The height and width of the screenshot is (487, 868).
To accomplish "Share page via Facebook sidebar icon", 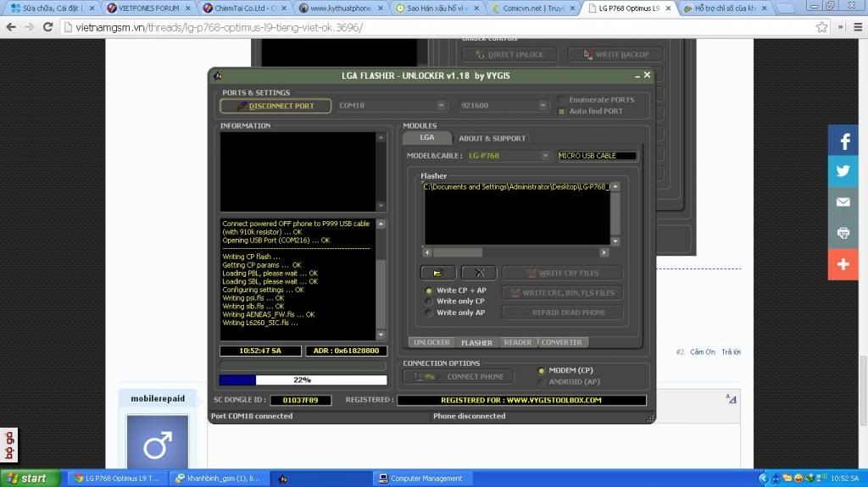I will tap(843, 141).
